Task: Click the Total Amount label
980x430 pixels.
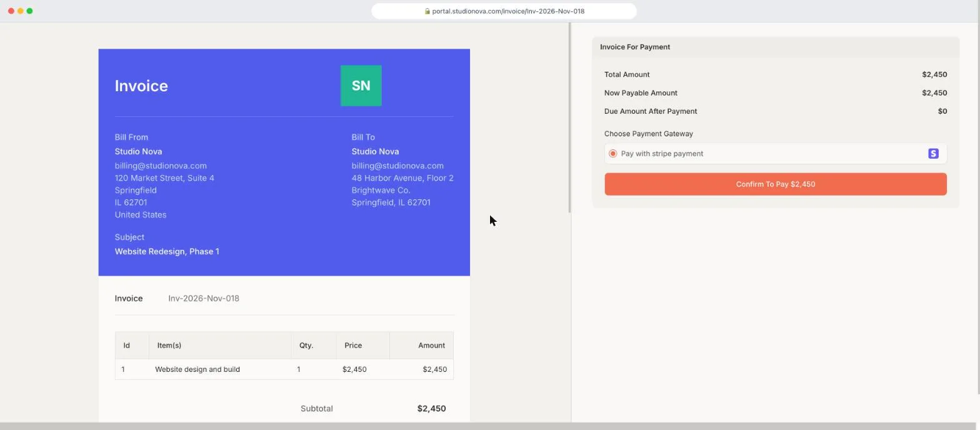Action: [627, 74]
